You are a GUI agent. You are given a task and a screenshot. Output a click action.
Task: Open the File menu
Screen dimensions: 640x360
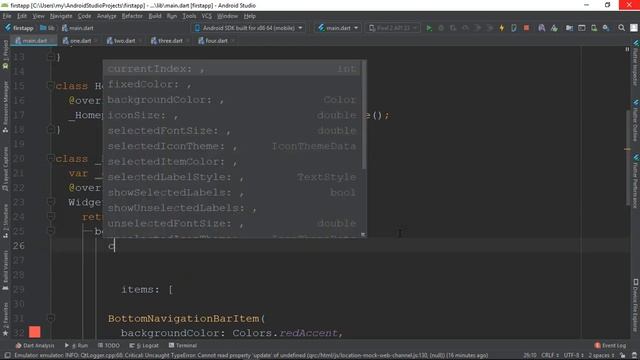[7, 16]
